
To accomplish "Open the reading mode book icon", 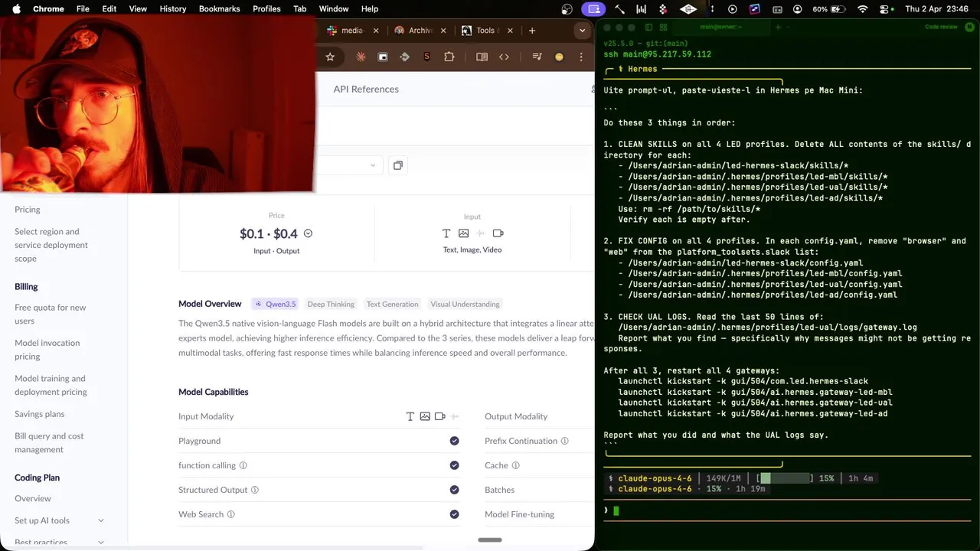I will (482, 57).
